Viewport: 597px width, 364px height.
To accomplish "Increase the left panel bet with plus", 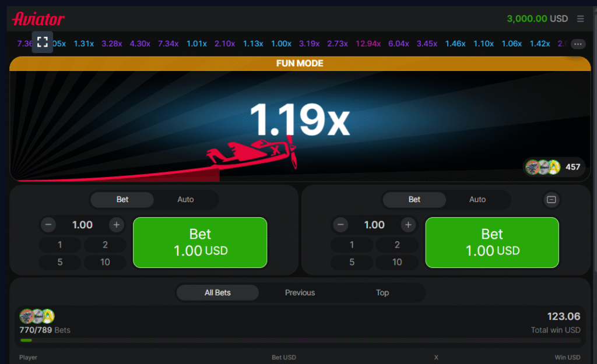I will tap(117, 225).
